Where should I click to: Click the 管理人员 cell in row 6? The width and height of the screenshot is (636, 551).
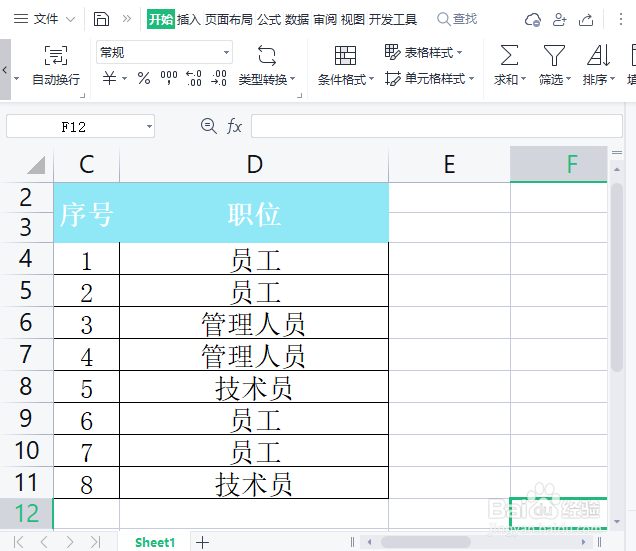pos(254,323)
